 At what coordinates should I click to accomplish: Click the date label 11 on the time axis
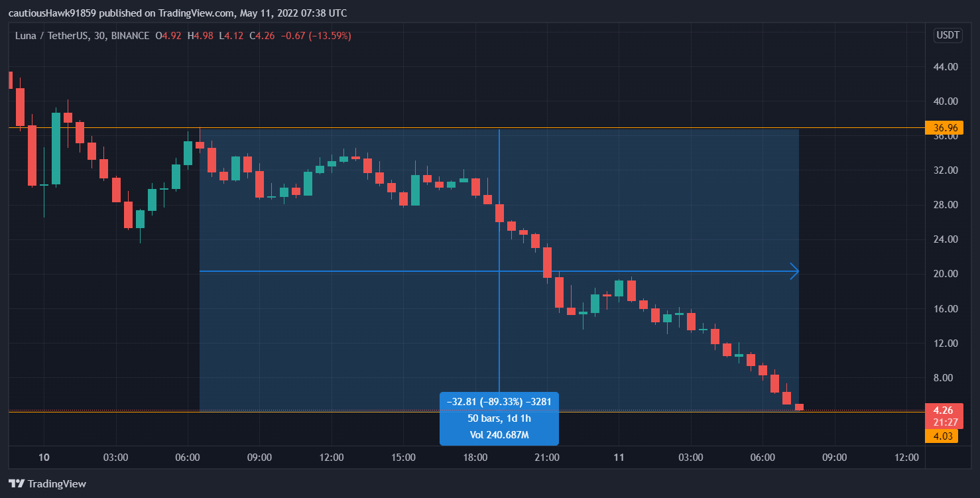point(619,458)
